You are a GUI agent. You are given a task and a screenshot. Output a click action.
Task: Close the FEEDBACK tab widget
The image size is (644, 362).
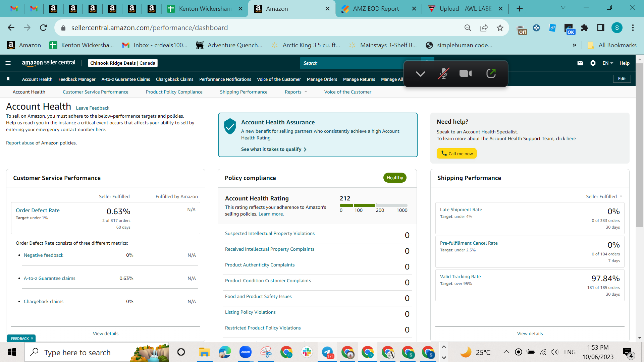click(32, 339)
